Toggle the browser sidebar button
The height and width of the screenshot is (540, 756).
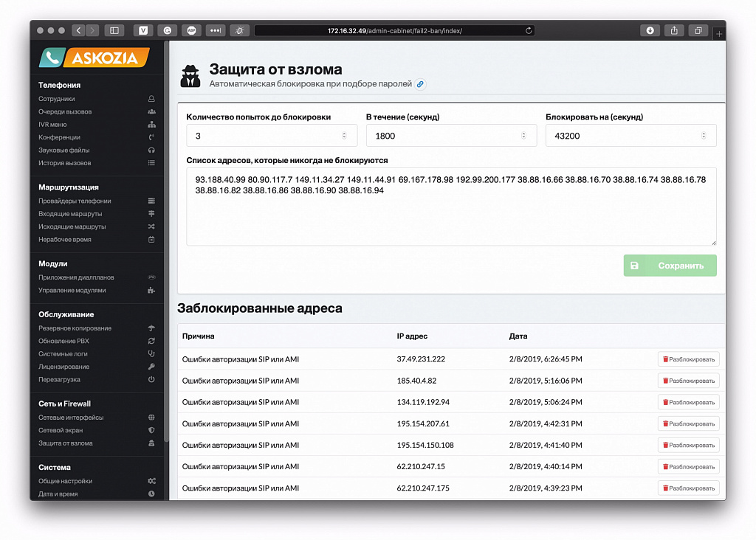[114, 30]
